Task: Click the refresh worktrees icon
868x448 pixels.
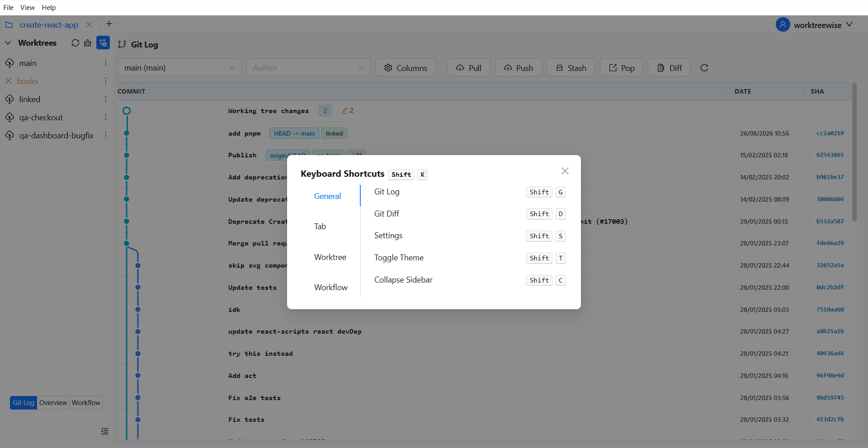Action: coord(75,43)
